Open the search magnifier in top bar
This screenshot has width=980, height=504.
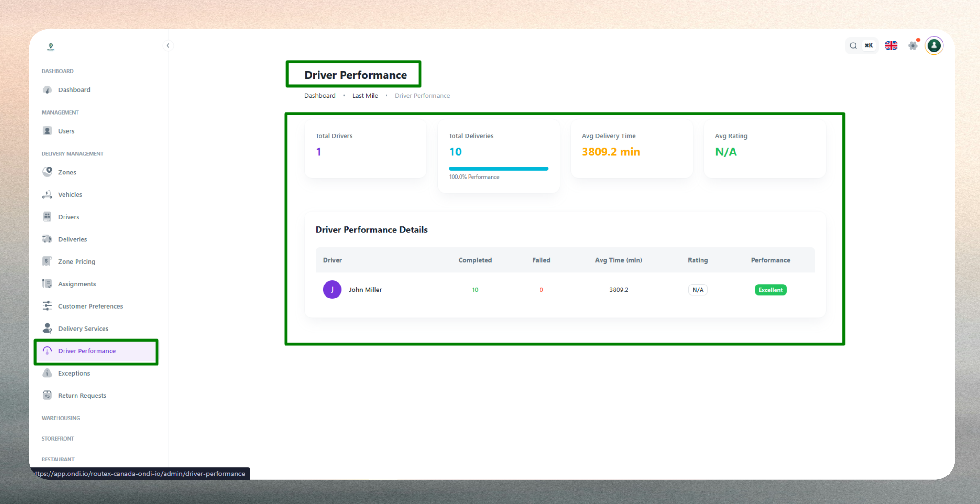853,46
